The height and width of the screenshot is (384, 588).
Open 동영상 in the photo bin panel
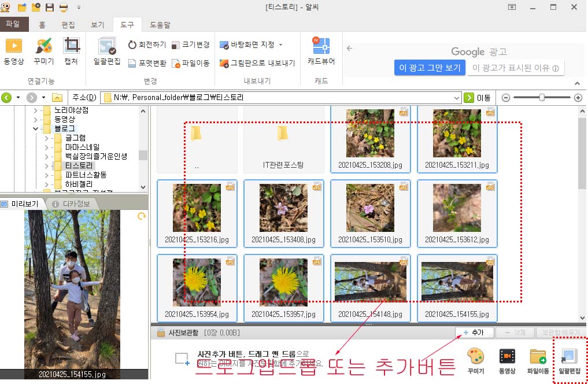point(507,360)
